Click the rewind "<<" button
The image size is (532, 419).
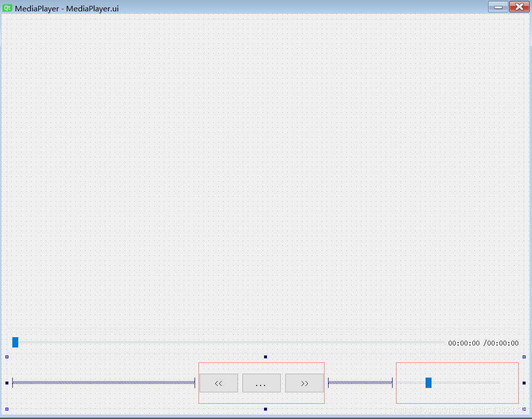[x=219, y=383]
